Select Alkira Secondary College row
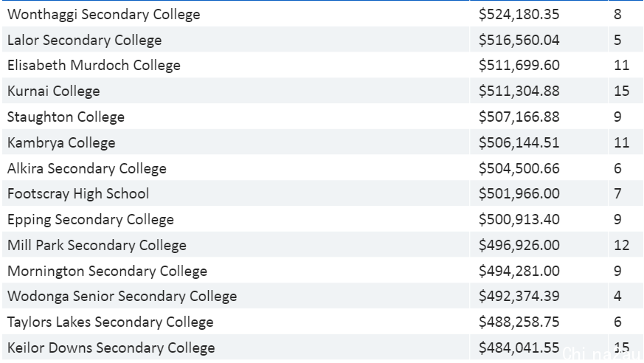This screenshot has height=363, width=644. coord(322,168)
